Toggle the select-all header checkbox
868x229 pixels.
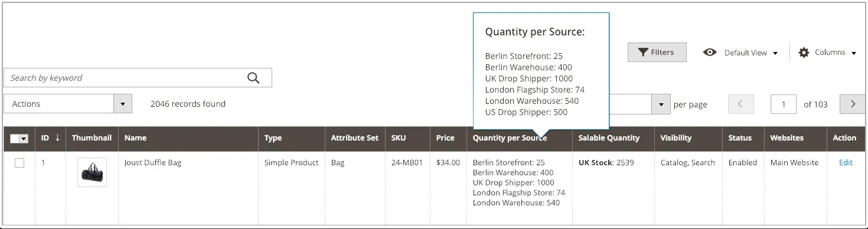tap(15, 139)
